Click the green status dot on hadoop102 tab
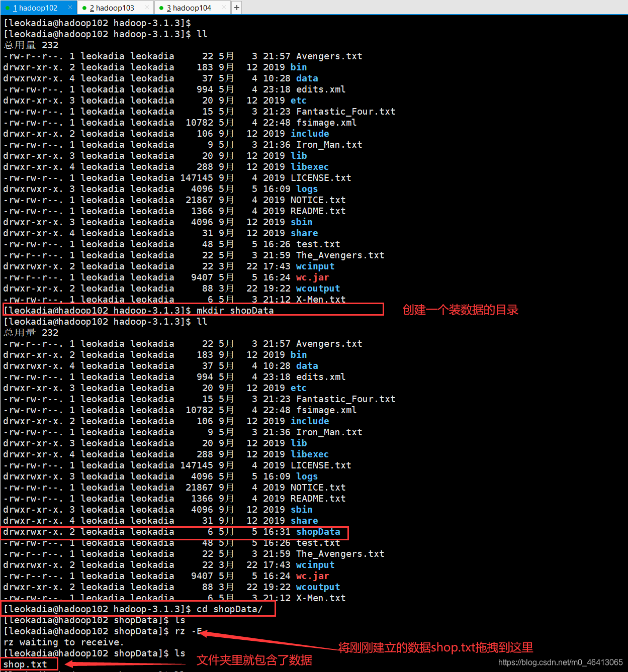This screenshot has height=672, width=628. 8,8
